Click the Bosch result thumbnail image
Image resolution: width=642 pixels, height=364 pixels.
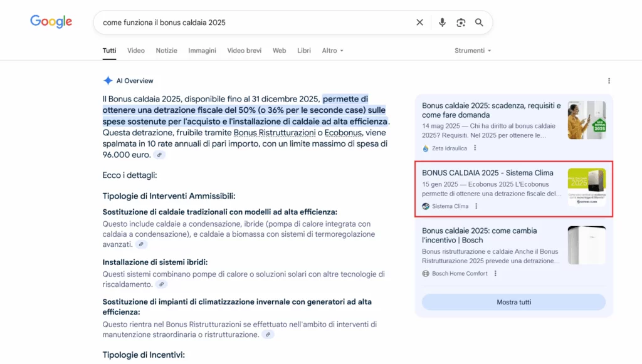(x=587, y=244)
